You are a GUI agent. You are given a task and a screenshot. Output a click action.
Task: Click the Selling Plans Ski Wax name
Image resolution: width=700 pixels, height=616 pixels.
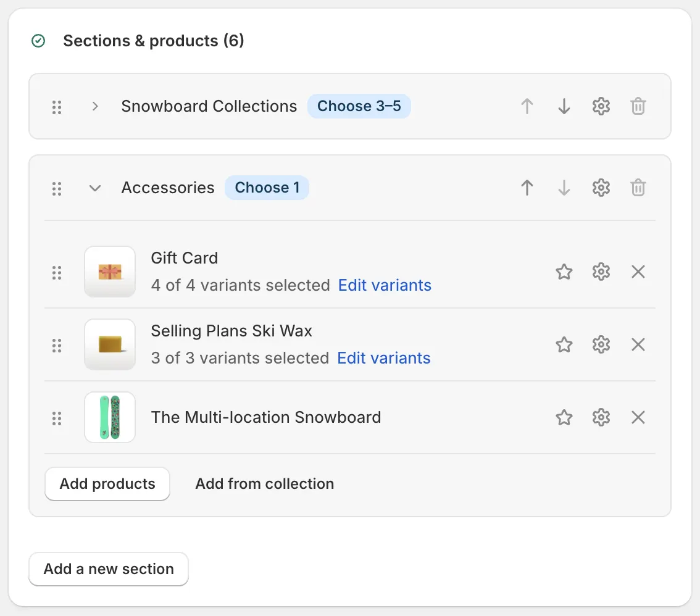coord(231,331)
